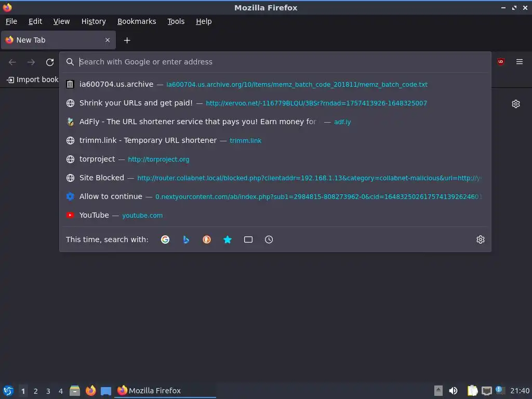The height and width of the screenshot is (399, 532).
Task: Select 'ia600704.us.archive' suggestion title
Action: coord(116,84)
